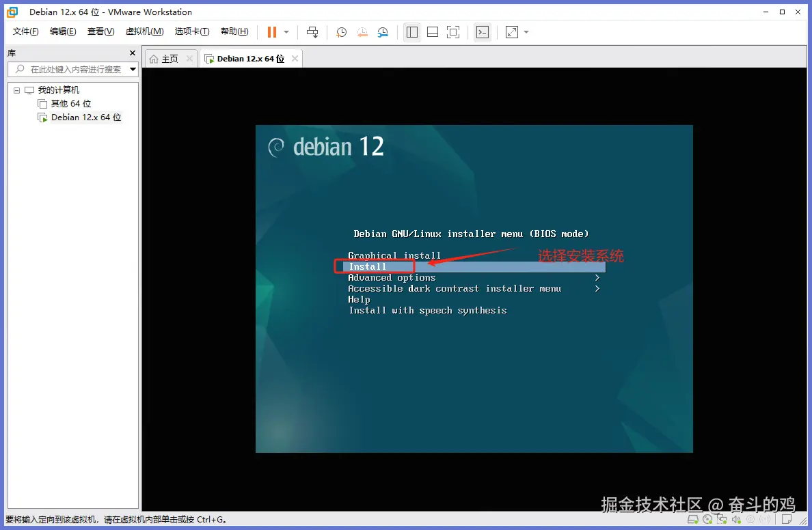Viewport: 812px width, 530px height.
Task: Open the 帮助(H) menu
Action: [234, 31]
